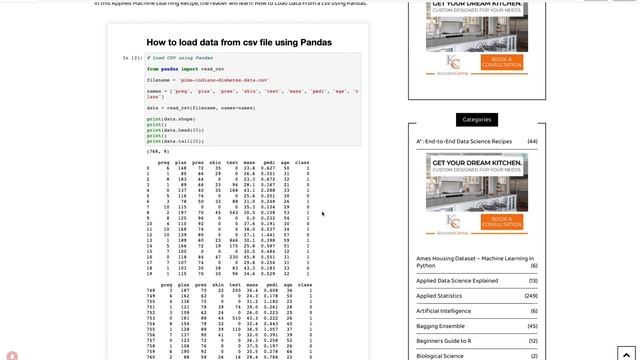Image resolution: width=640 pixels, height=360 pixels.
Task: Click the print(data.shape) code line
Action: [171, 119]
